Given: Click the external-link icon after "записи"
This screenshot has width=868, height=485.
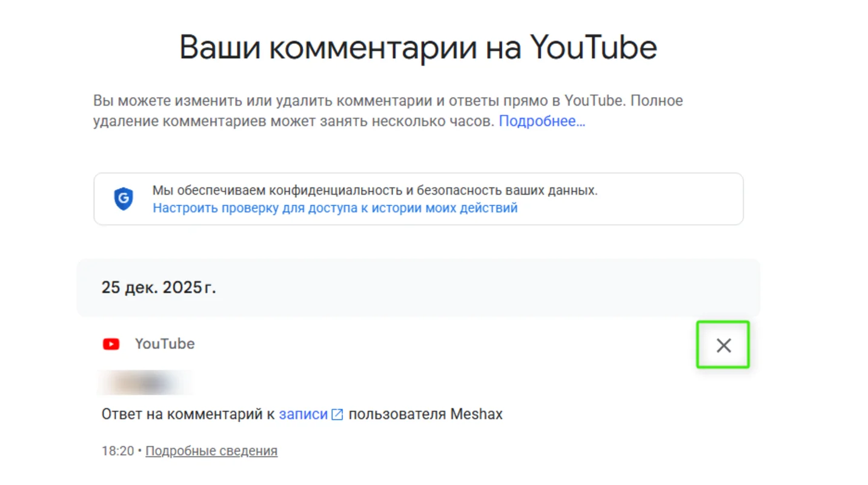Looking at the screenshot, I should pos(337,415).
